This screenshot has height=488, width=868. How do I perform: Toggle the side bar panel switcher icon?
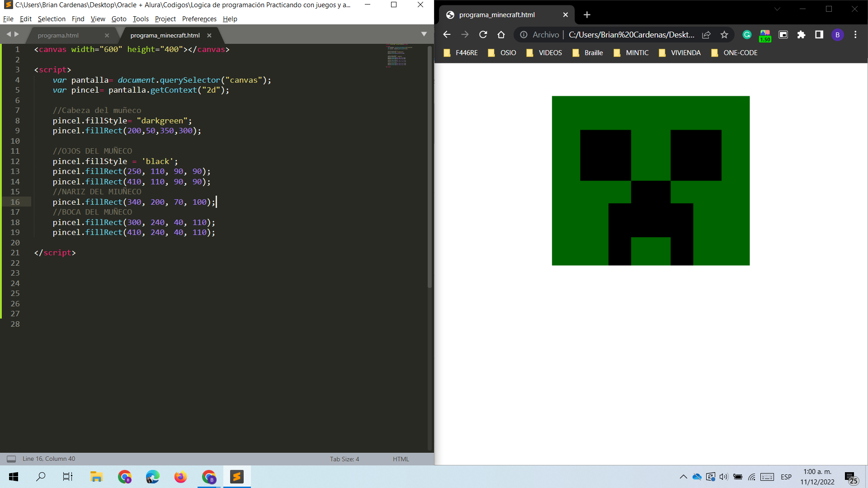click(11, 459)
